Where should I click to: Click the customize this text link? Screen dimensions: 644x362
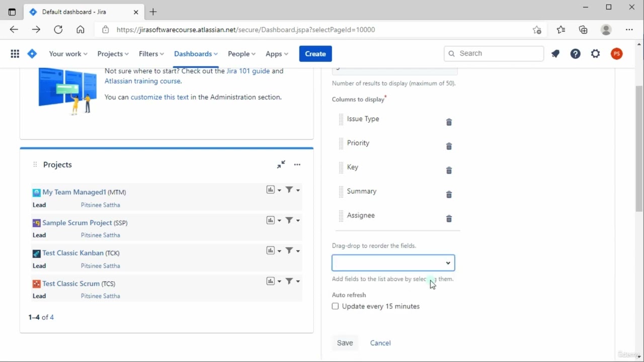coord(159,97)
